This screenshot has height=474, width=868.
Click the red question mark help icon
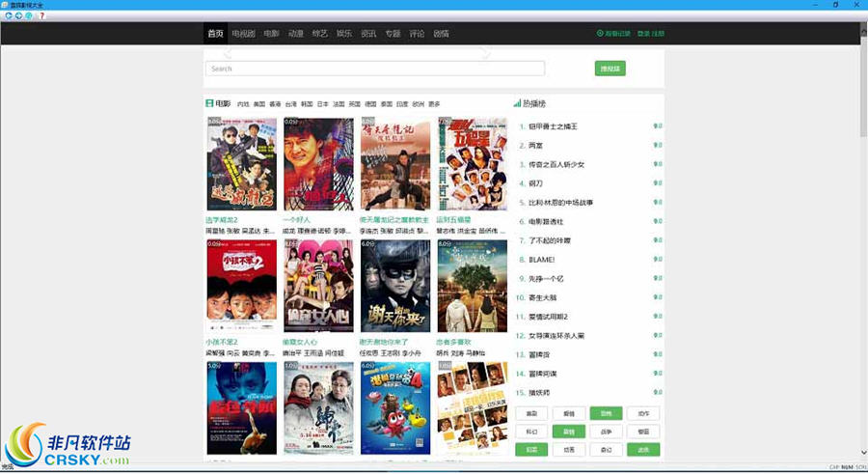coord(41,15)
